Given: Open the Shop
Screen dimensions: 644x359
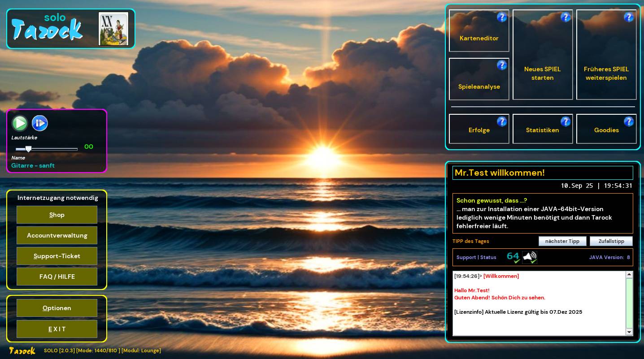Looking at the screenshot, I should click(x=57, y=215).
